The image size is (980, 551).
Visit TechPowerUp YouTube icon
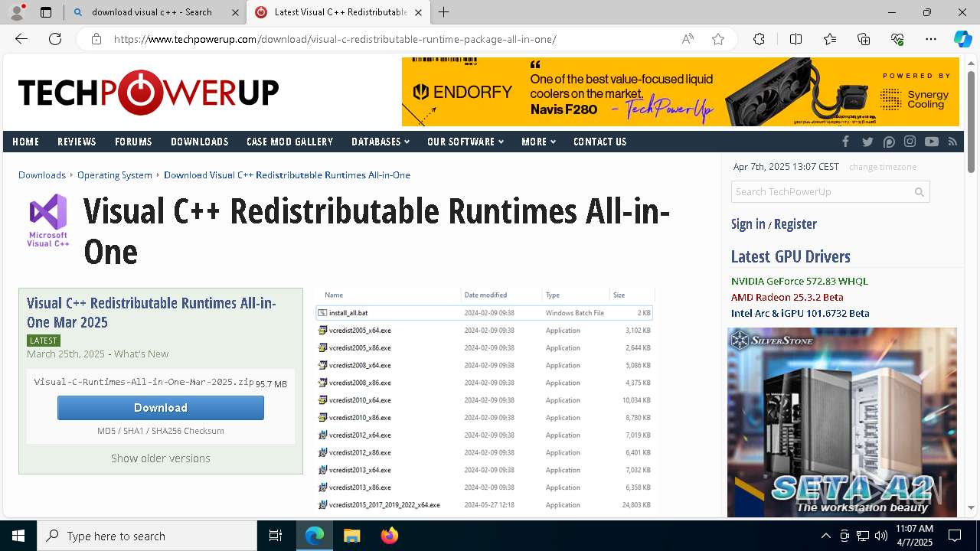click(931, 142)
